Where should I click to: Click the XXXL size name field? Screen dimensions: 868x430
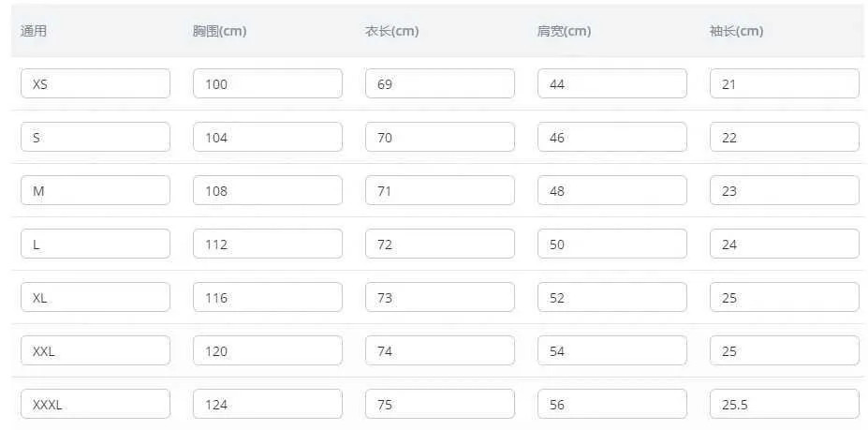tap(96, 404)
